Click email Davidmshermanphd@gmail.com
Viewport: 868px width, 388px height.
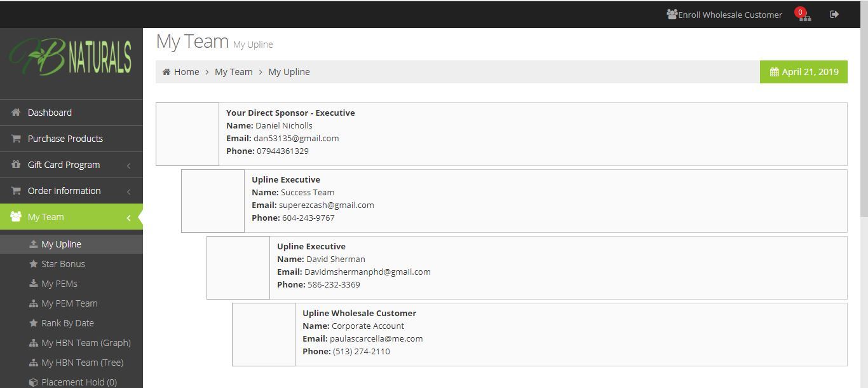pos(367,272)
